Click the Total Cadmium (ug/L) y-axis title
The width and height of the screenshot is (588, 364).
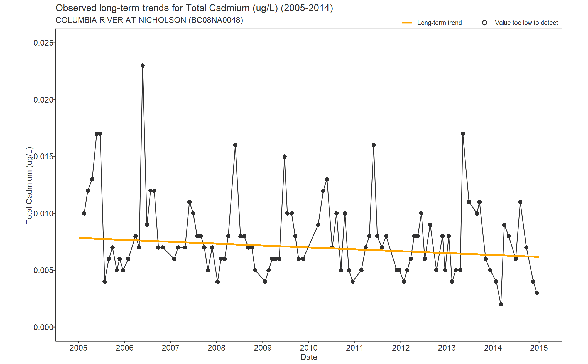[x=29, y=185]
